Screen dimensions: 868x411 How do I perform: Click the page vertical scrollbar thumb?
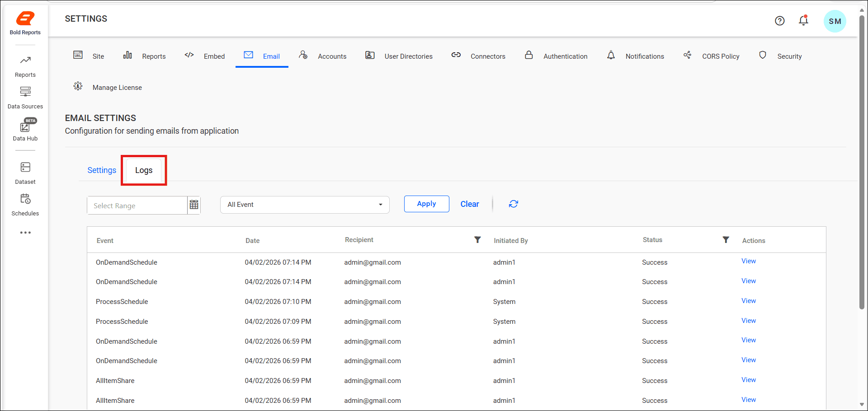pyautogui.click(x=862, y=163)
